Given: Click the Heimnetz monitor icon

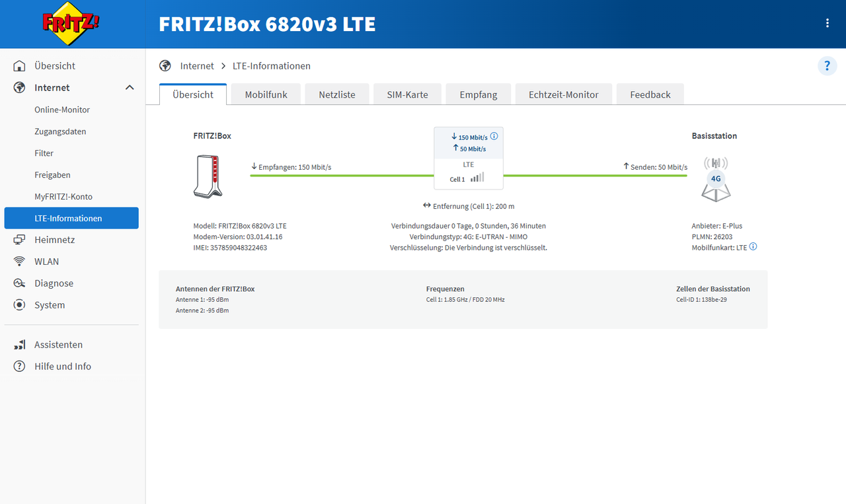Looking at the screenshot, I should [x=20, y=239].
